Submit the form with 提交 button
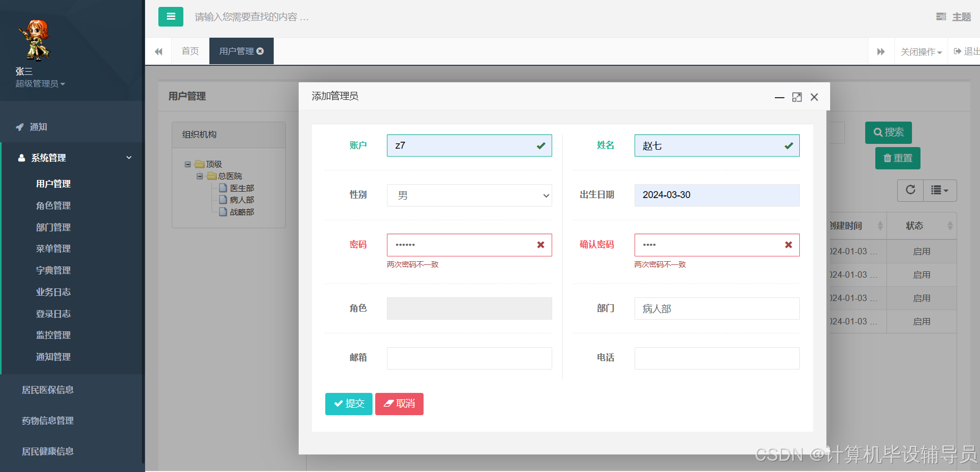Screen dimensions: 980x472 (349, 404)
